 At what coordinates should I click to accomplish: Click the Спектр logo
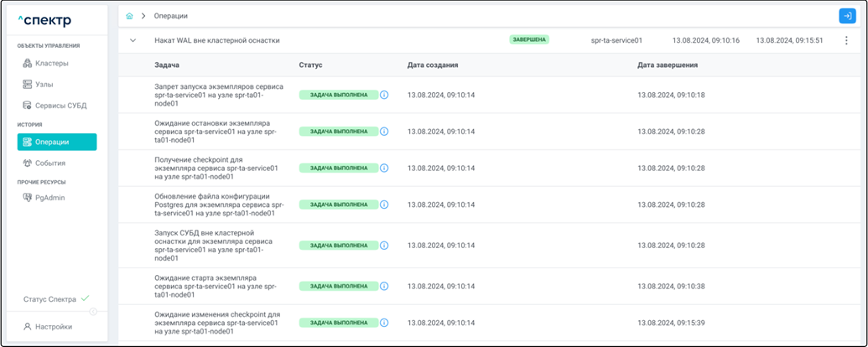pyautogui.click(x=44, y=20)
